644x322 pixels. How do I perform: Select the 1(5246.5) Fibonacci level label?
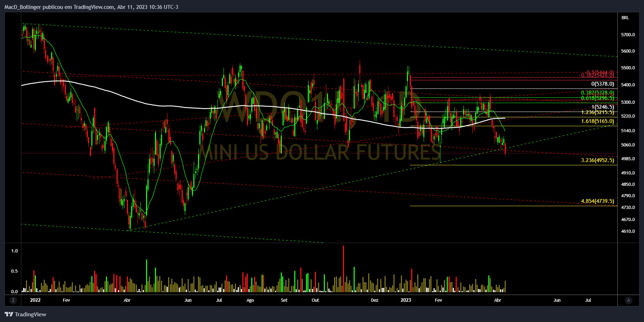[x=603, y=107]
